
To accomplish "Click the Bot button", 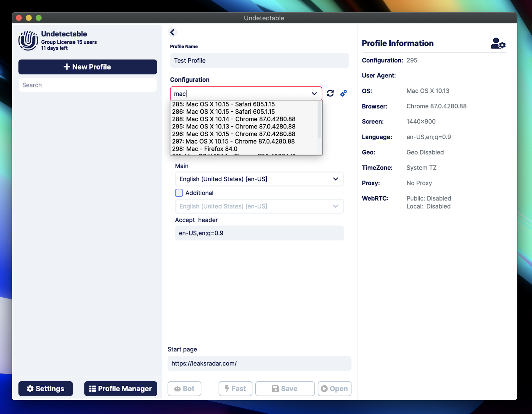I will point(185,389).
